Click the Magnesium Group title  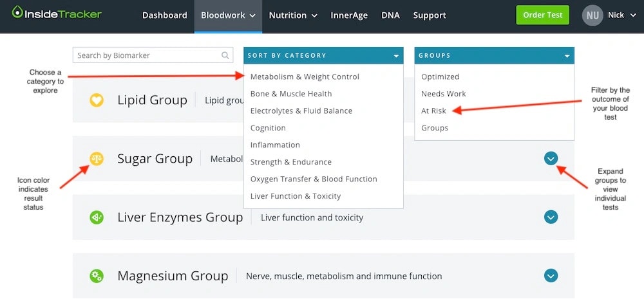173,276
